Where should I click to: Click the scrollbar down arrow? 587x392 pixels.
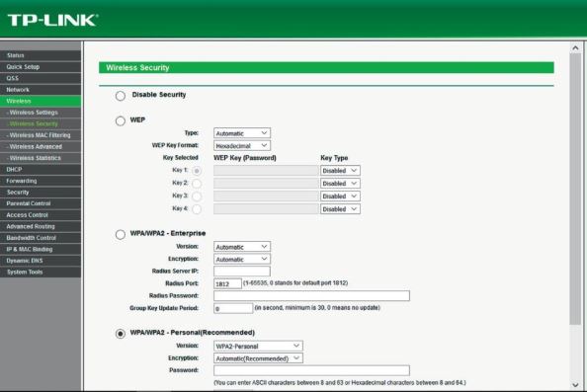click(x=575, y=385)
